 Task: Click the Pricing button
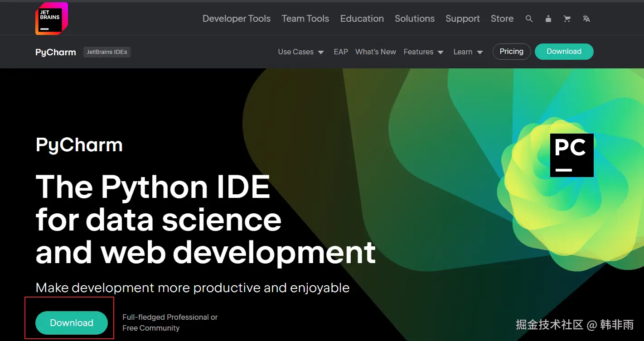512,52
